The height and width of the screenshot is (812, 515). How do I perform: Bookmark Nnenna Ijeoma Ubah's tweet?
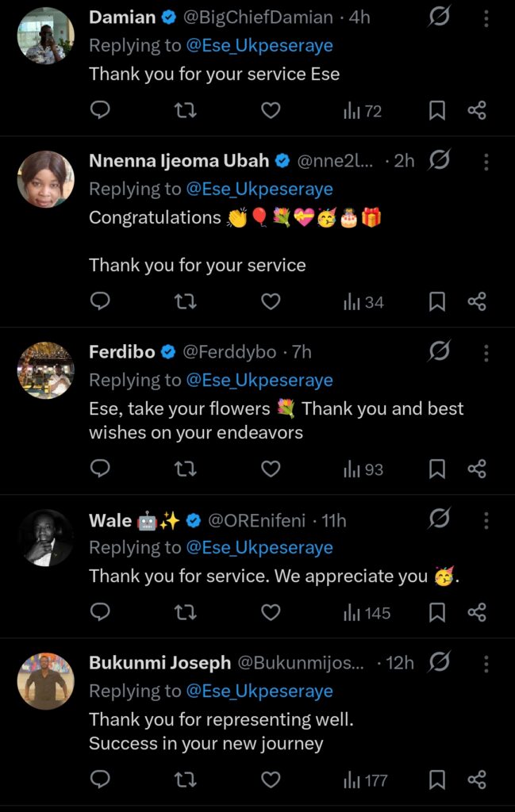[437, 301]
